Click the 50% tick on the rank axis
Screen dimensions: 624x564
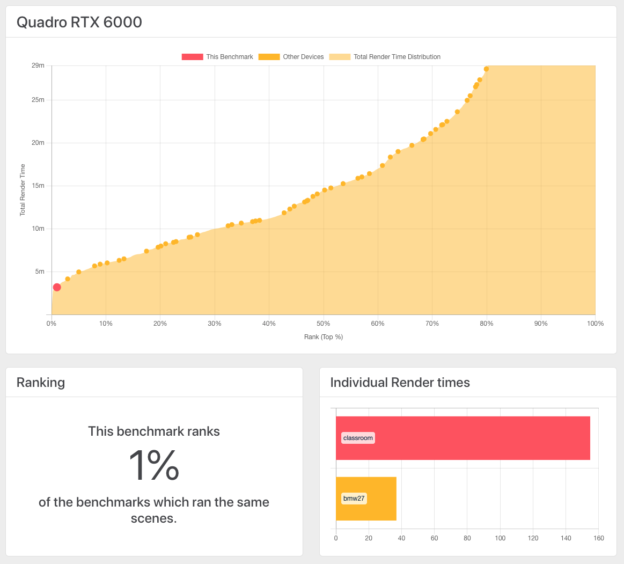pos(323,323)
